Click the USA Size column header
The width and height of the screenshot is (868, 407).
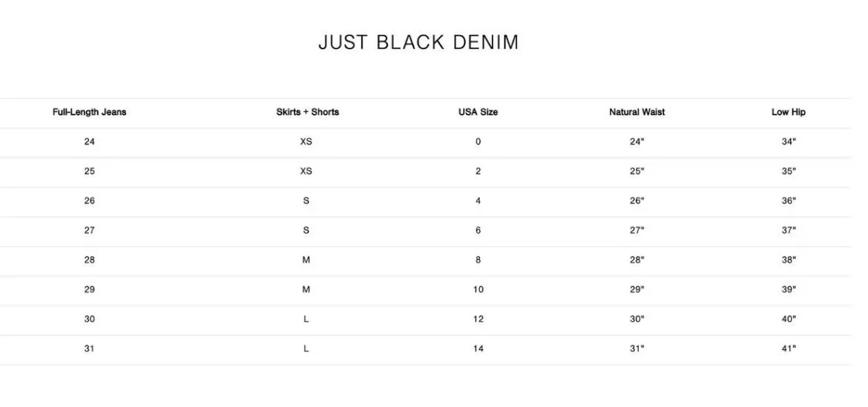[x=478, y=112]
